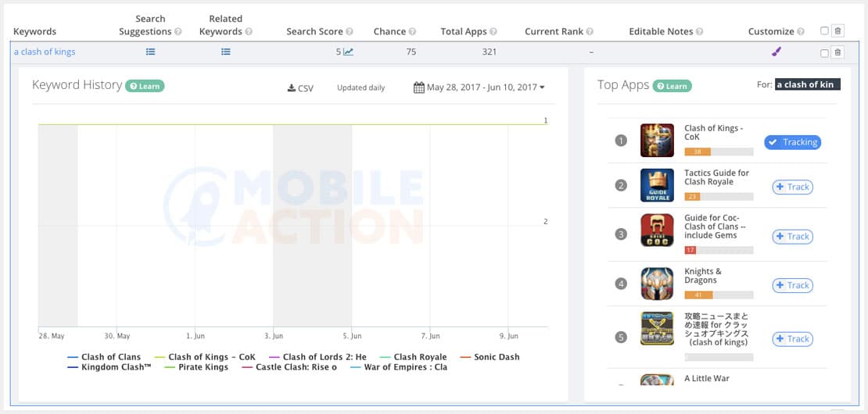Click the Editable Notes column header
The width and height of the screenshot is (868, 414).
click(661, 31)
